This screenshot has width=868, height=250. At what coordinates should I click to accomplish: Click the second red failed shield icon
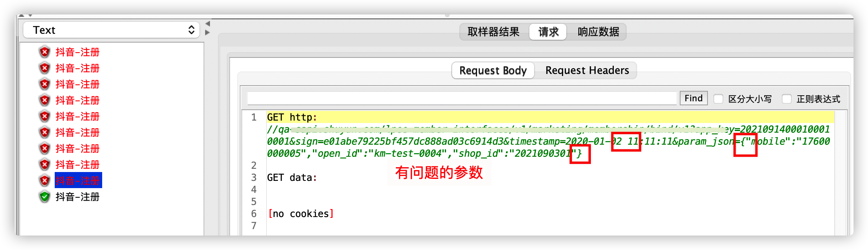pos(45,68)
